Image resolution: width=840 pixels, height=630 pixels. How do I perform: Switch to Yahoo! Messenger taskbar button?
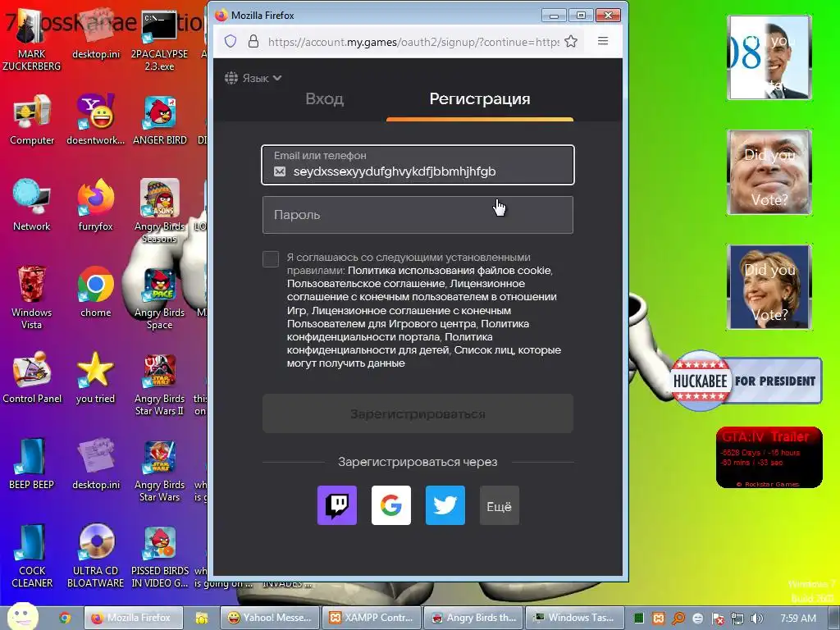(269, 618)
